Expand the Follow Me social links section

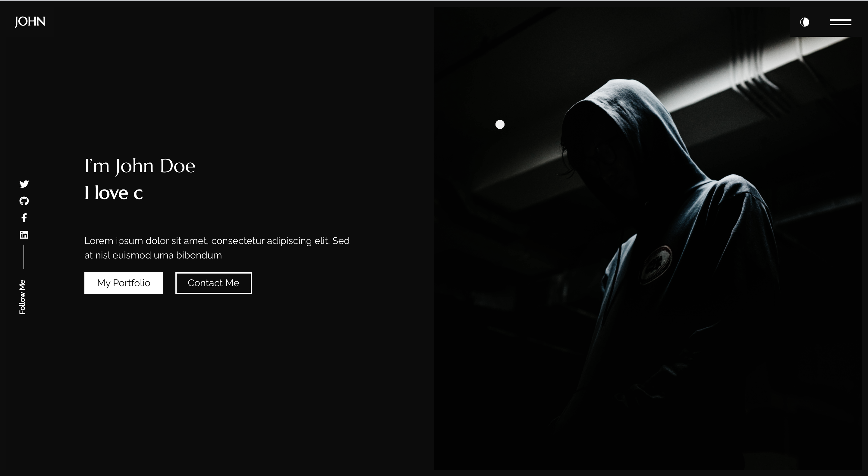tap(24, 296)
